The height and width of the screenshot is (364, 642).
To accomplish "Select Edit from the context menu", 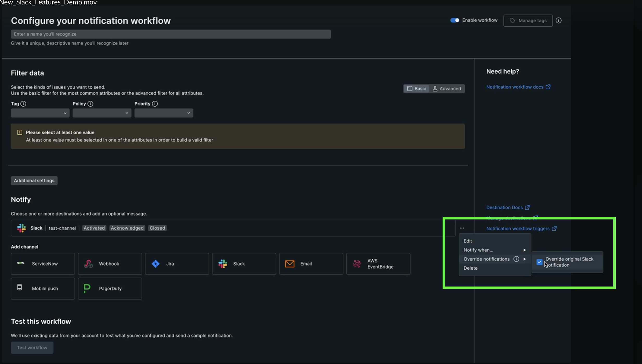I will [468, 241].
